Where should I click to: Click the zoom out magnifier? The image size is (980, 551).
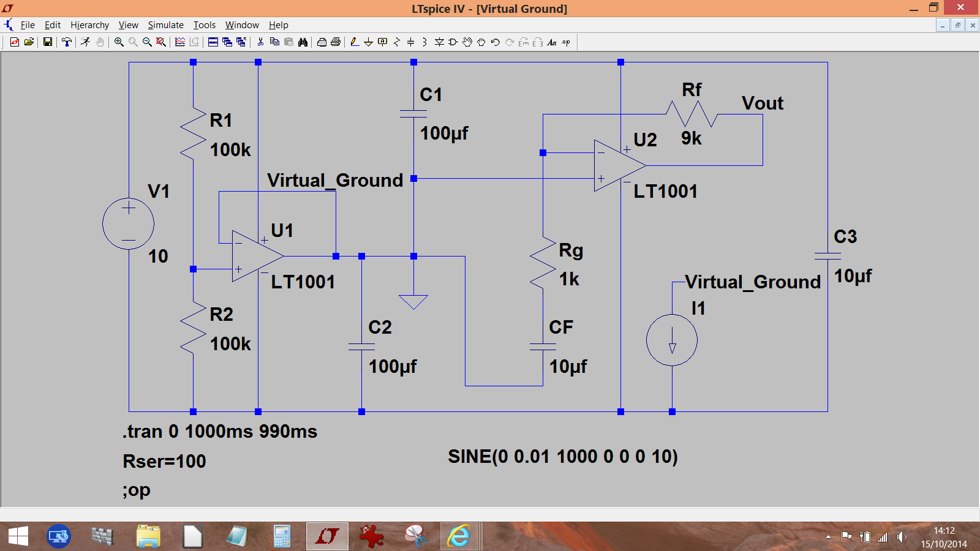click(147, 42)
